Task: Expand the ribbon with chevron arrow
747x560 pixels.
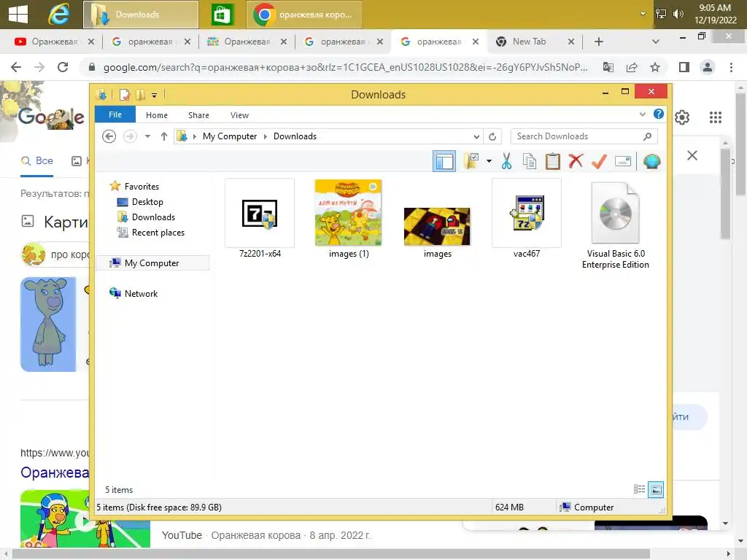Action: (x=642, y=114)
